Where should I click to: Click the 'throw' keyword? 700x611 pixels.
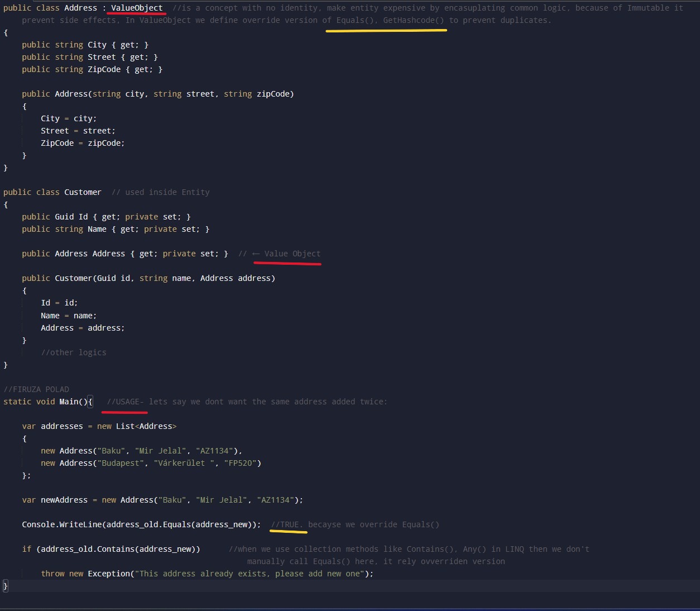click(x=52, y=574)
